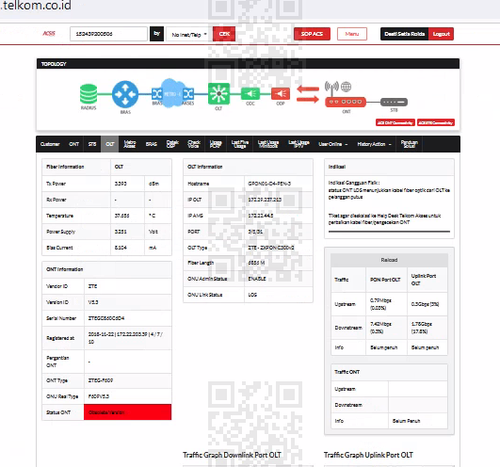Click the Reload header in traffic panel
This screenshot has width=500, height=467.
389,260
